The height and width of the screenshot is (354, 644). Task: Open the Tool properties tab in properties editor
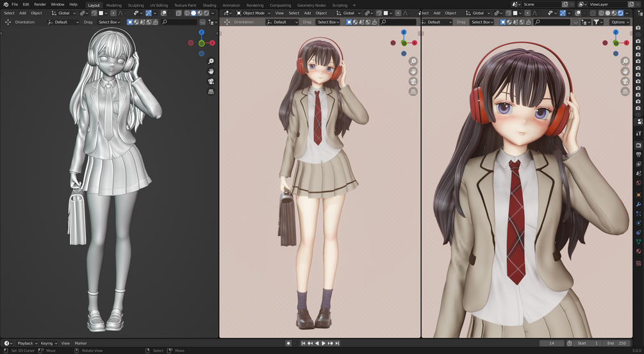pos(639,133)
